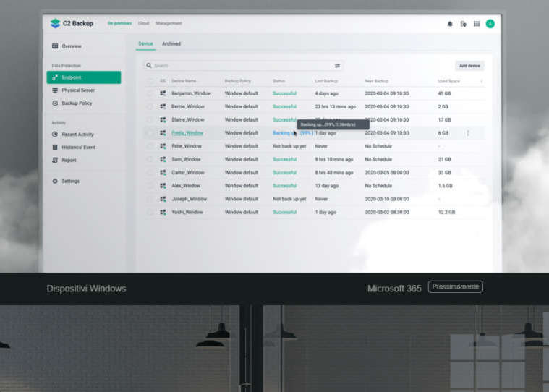Screen dimensions: 549x392
Task: Click the Recent Activity clock icon
Action: [55, 135]
